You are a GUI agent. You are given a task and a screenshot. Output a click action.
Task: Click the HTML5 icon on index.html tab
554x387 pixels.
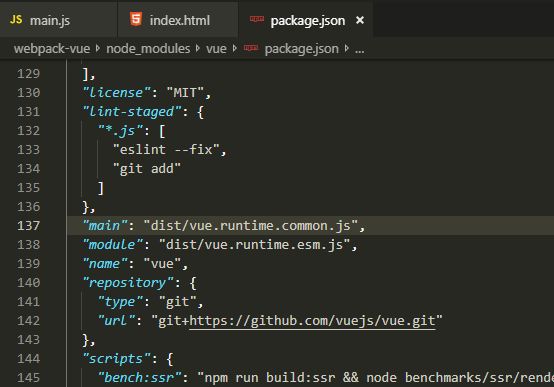pos(136,19)
